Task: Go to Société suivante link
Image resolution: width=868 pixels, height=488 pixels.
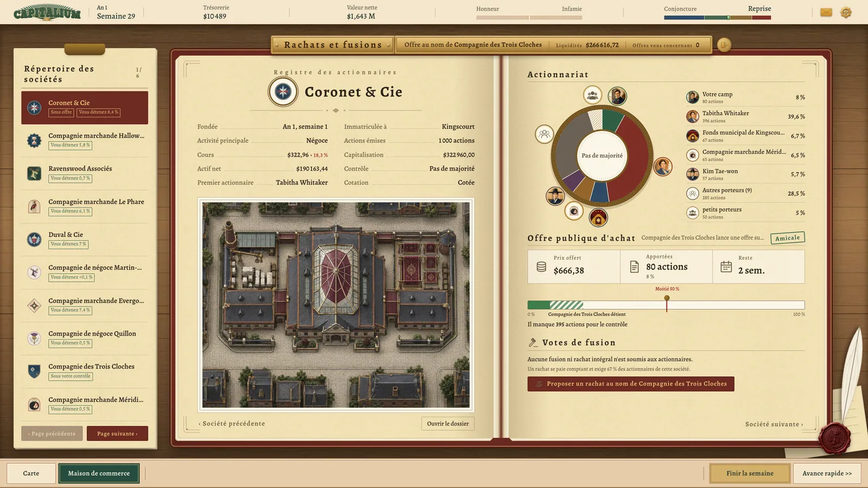Action: (774, 425)
